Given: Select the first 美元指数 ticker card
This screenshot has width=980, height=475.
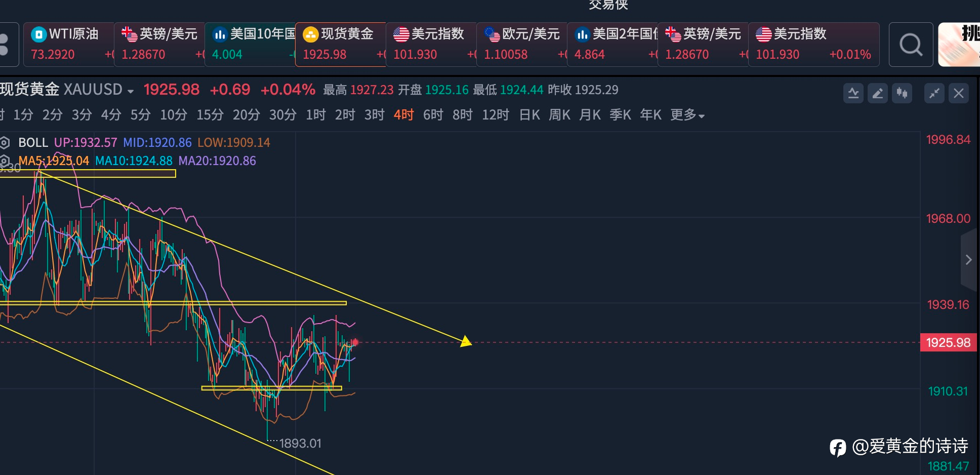Looking at the screenshot, I should click(x=431, y=45).
